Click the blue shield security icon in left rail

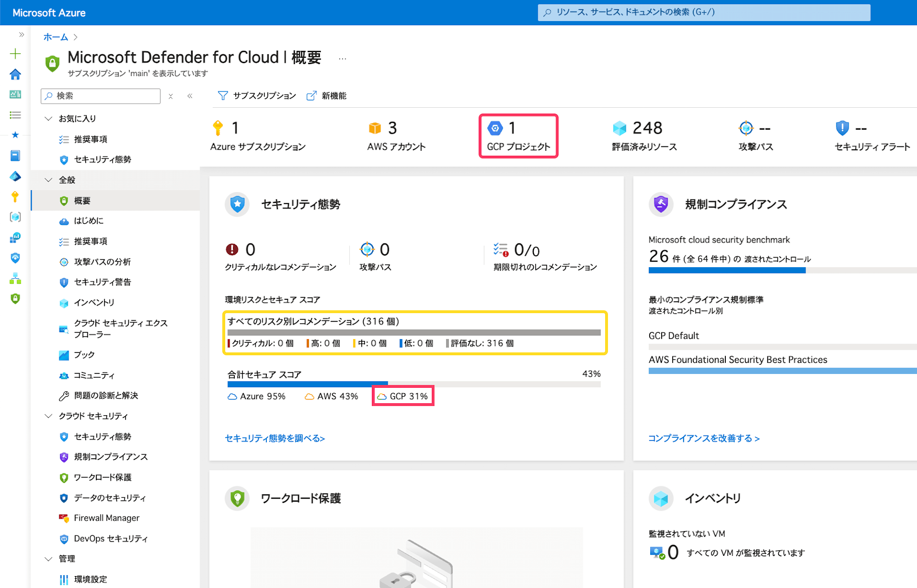coord(15,258)
